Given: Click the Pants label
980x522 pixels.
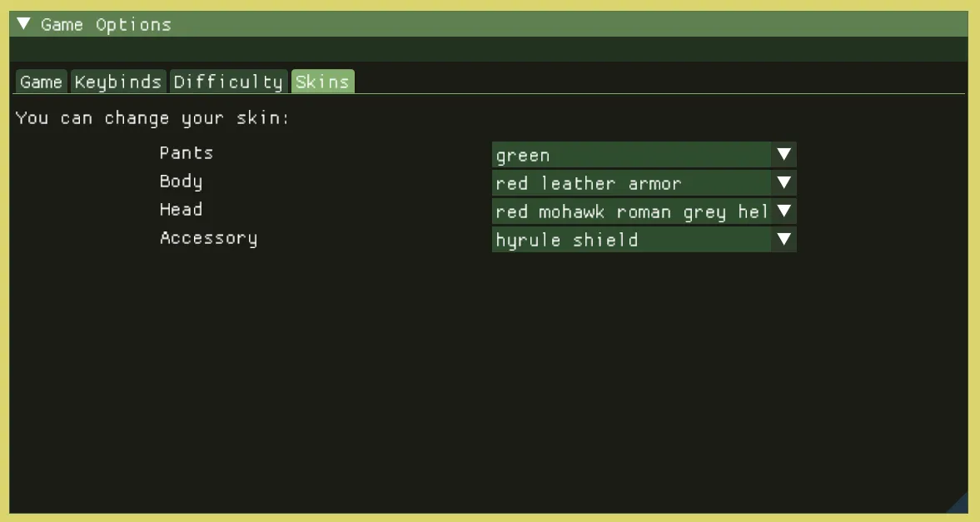Looking at the screenshot, I should 187,153.
